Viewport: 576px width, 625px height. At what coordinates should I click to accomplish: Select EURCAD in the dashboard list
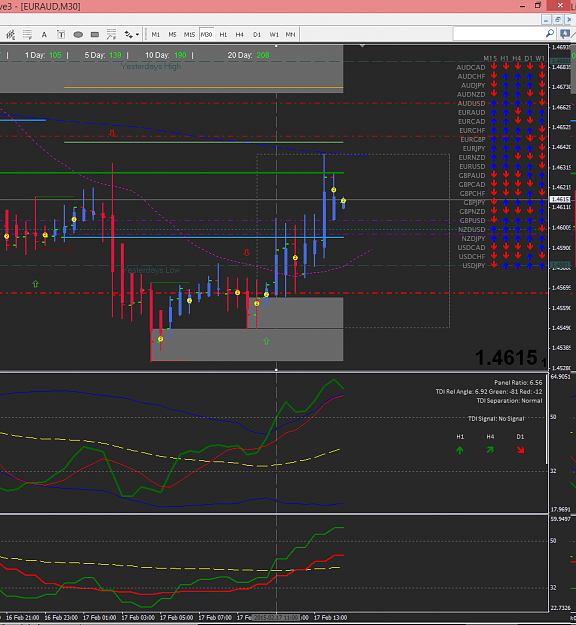(x=472, y=122)
